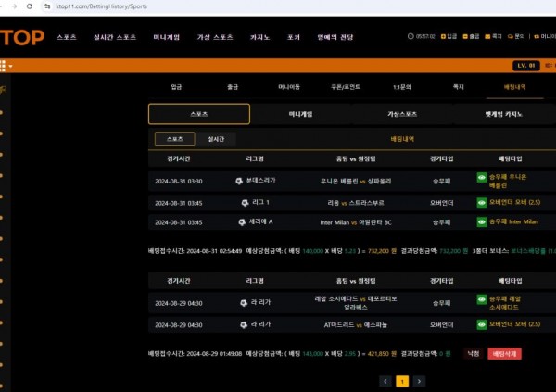This screenshot has width=556, height=392.
Task: Switch to the 미니게임 category tab
Action: (300, 114)
